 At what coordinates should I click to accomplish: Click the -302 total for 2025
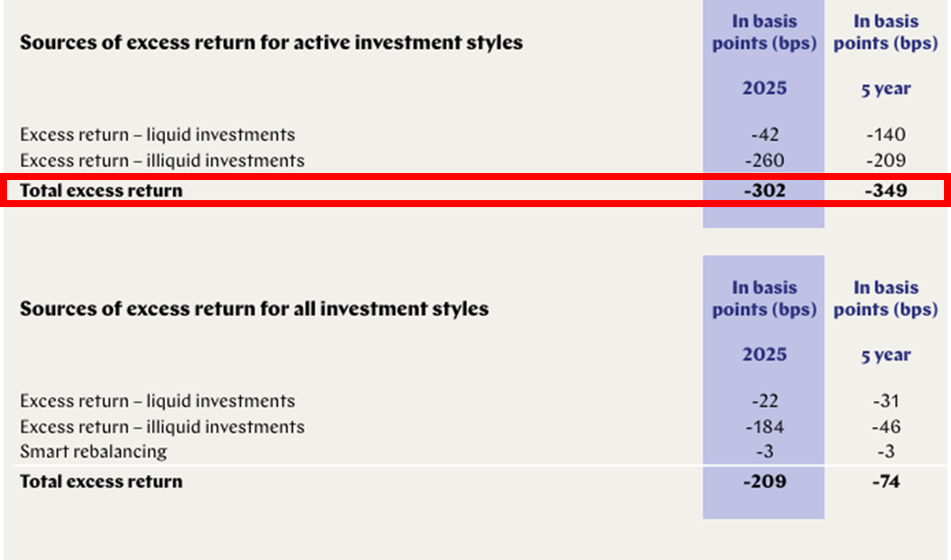tap(764, 190)
